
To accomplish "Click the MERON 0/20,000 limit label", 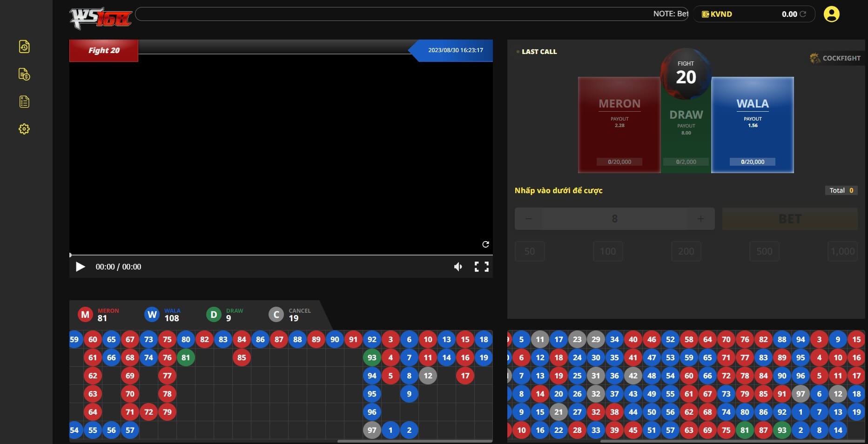I will [619, 162].
